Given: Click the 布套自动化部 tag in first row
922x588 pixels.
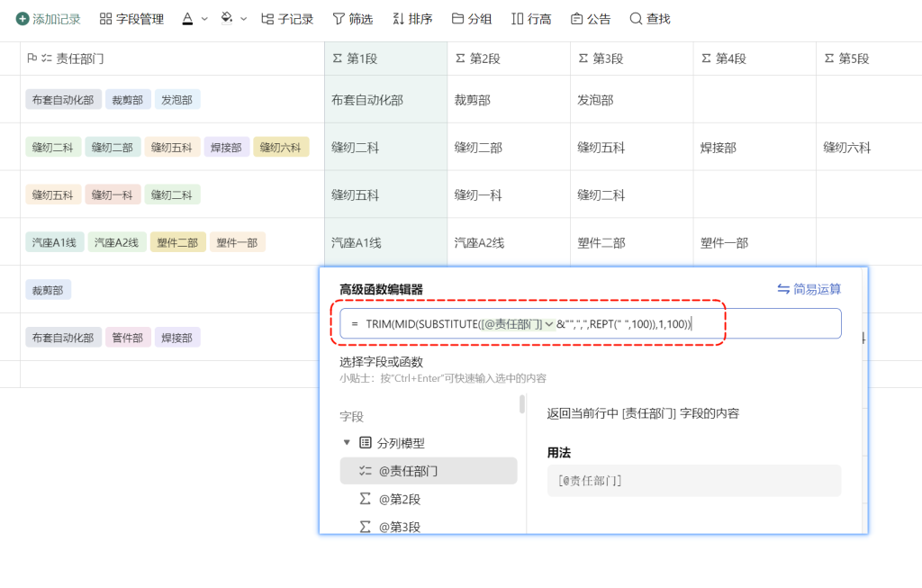Looking at the screenshot, I should pyautogui.click(x=64, y=99).
